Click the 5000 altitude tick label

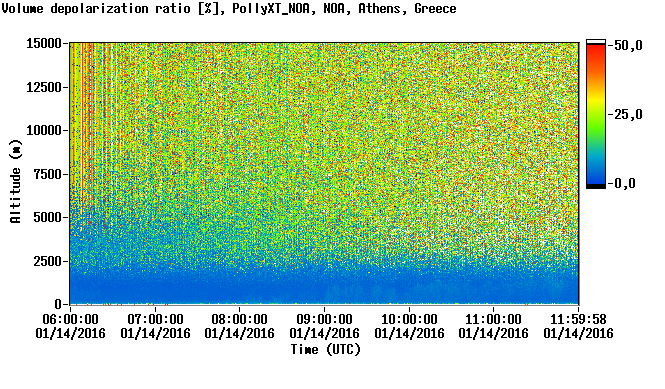[x=47, y=218]
